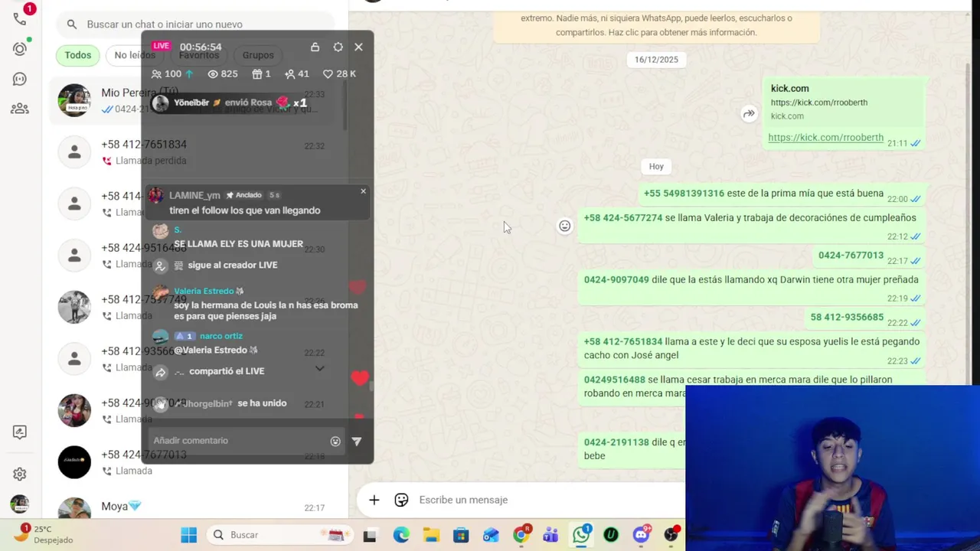Open the Channels icon in sidebar
The image size is (980, 551).
(20, 79)
